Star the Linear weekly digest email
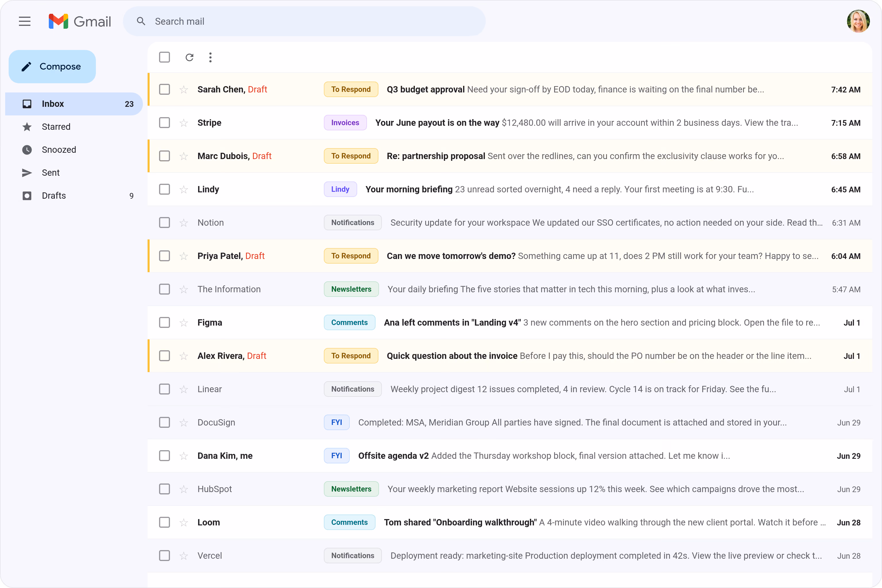 point(183,390)
